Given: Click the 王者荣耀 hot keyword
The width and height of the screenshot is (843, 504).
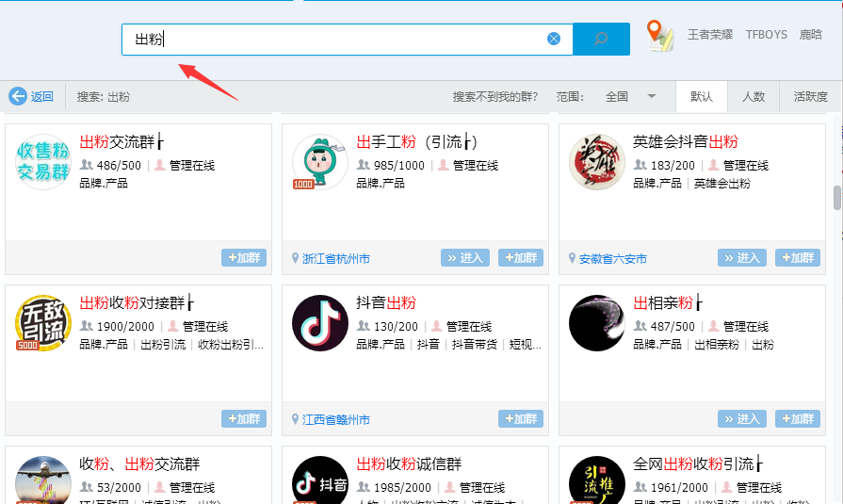Looking at the screenshot, I should click(710, 35).
